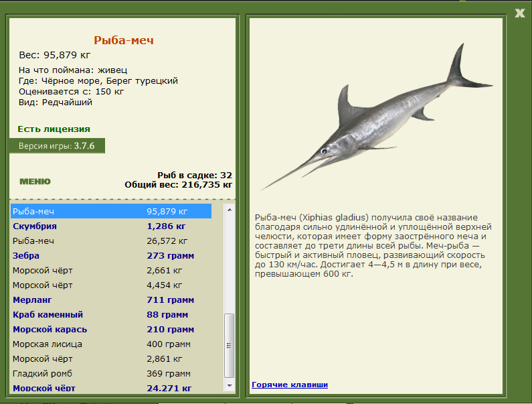Select the Гладкий ромб 369 грамм row

click(x=111, y=373)
